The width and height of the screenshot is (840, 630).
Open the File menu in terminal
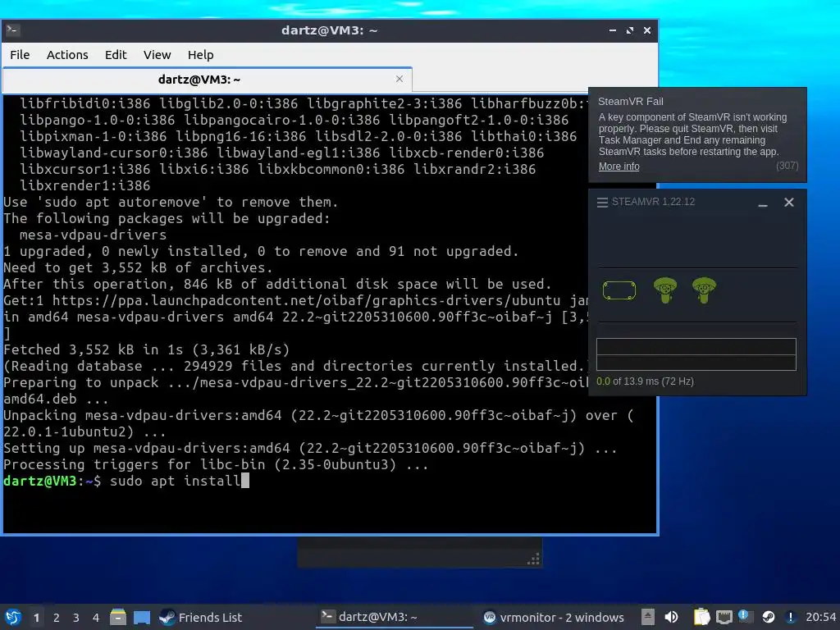pos(20,55)
